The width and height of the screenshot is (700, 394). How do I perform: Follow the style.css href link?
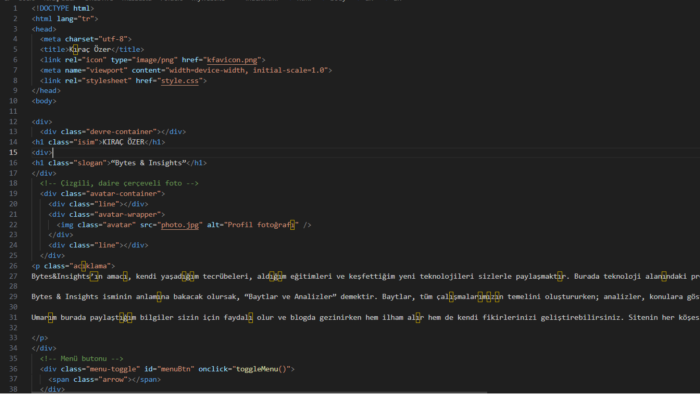click(179, 81)
